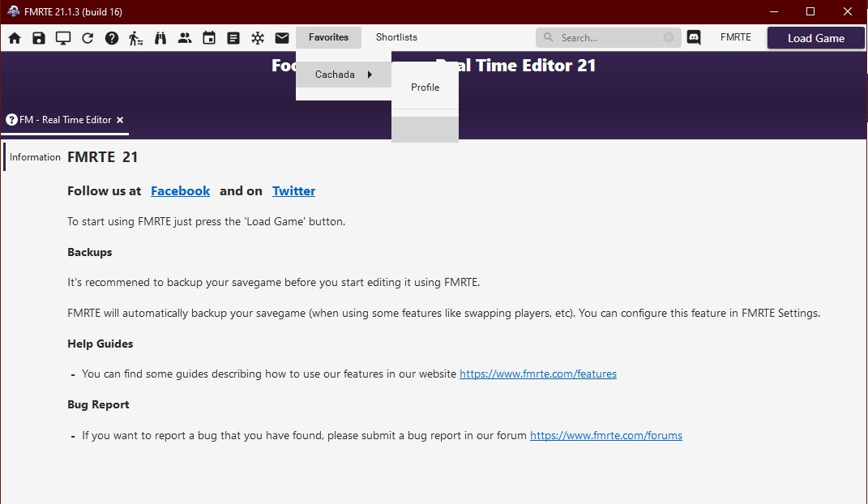Click the 'Bug Report' heading text

click(99, 404)
